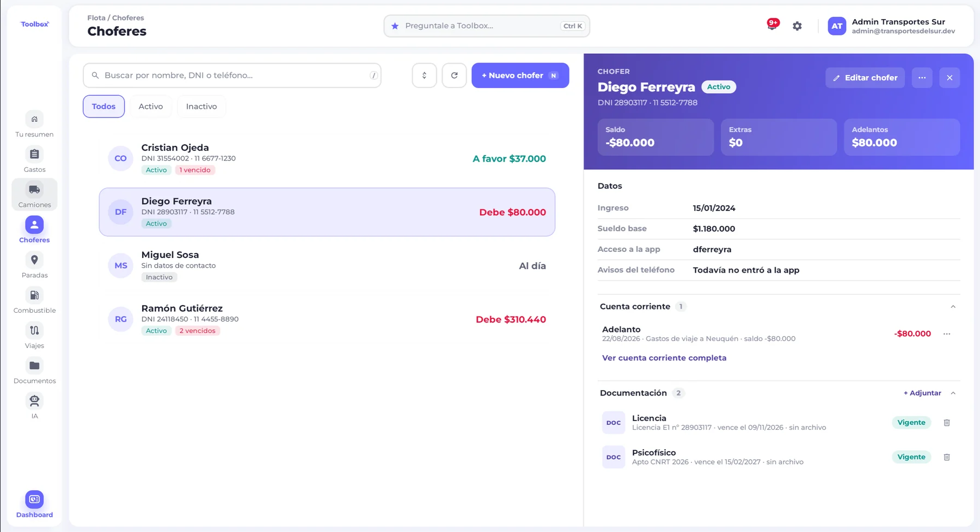This screenshot has width=980, height=532.
Task: Click the notifications bell with 9+ badge
Action: pyautogui.click(x=772, y=26)
